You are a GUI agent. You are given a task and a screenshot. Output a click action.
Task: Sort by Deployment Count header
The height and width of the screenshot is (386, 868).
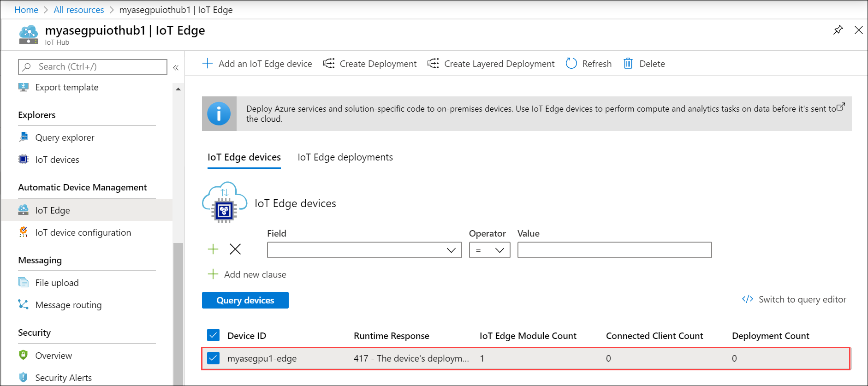[770, 336]
